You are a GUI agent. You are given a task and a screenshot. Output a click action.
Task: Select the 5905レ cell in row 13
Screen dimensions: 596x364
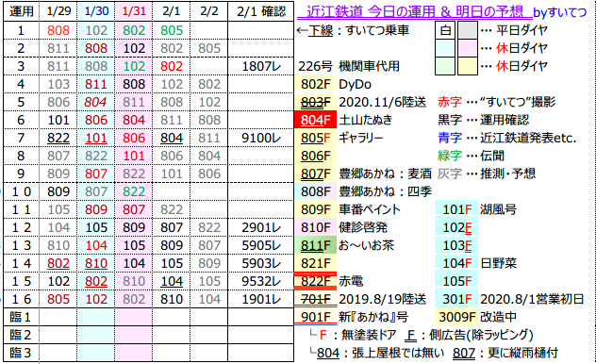260,245
